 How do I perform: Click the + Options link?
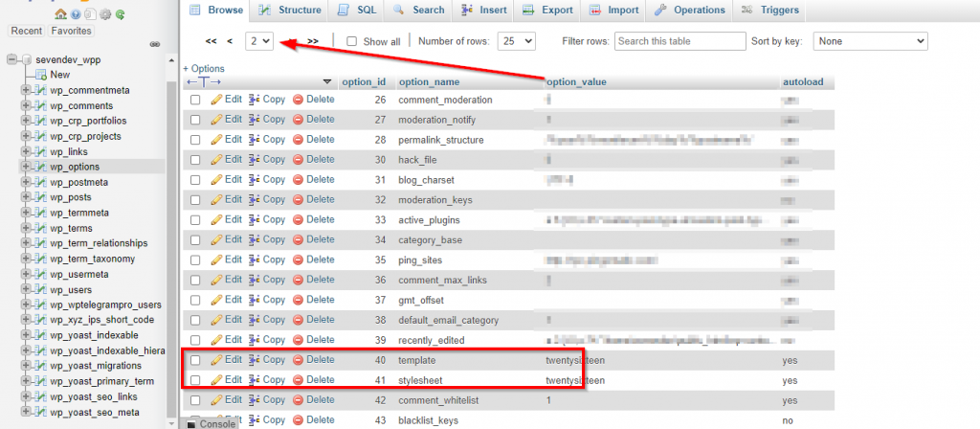(x=204, y=68)
